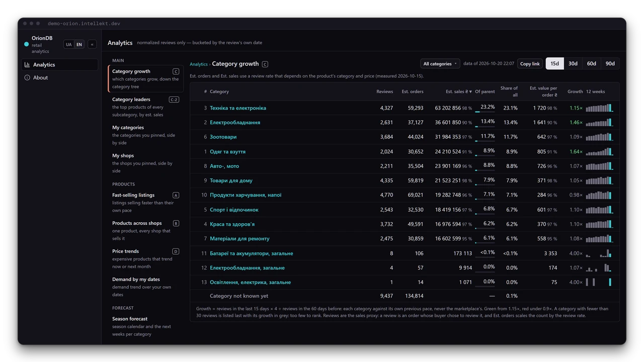
Task: Select the 60d time range
Action: pyautogui.click(x=592, y=64)
